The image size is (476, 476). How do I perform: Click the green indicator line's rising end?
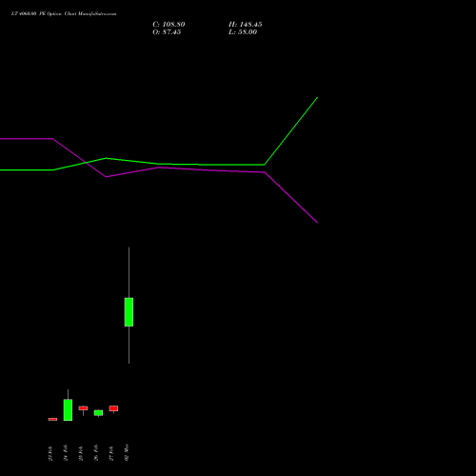317,98
